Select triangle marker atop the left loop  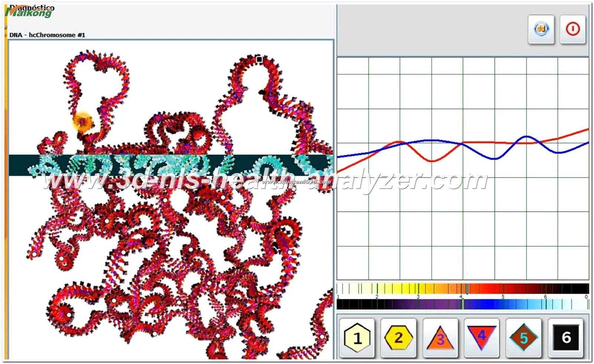pos(82,58)
